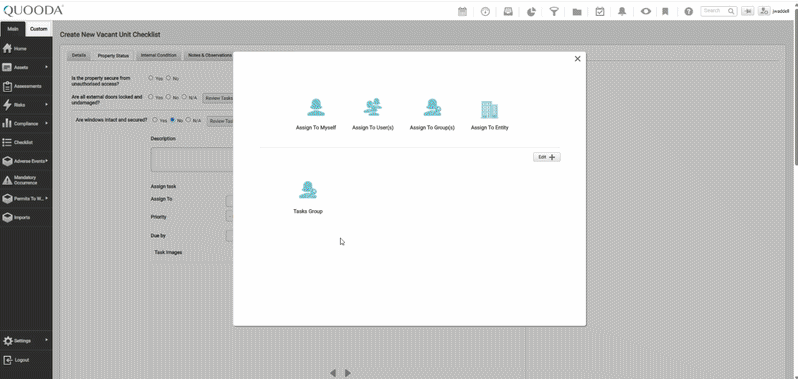Click Review Tasks for external doors
This screenshot has height=379, width=798.
click(218, 98)
